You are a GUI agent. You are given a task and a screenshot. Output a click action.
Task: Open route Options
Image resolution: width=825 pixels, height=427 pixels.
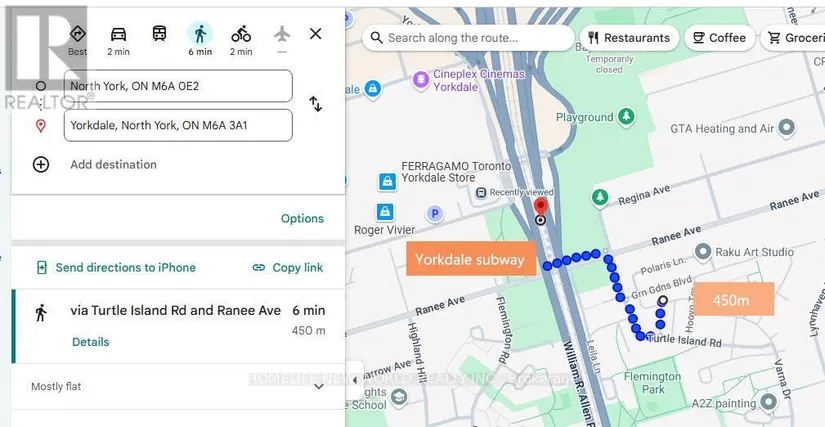pos(302,218)
